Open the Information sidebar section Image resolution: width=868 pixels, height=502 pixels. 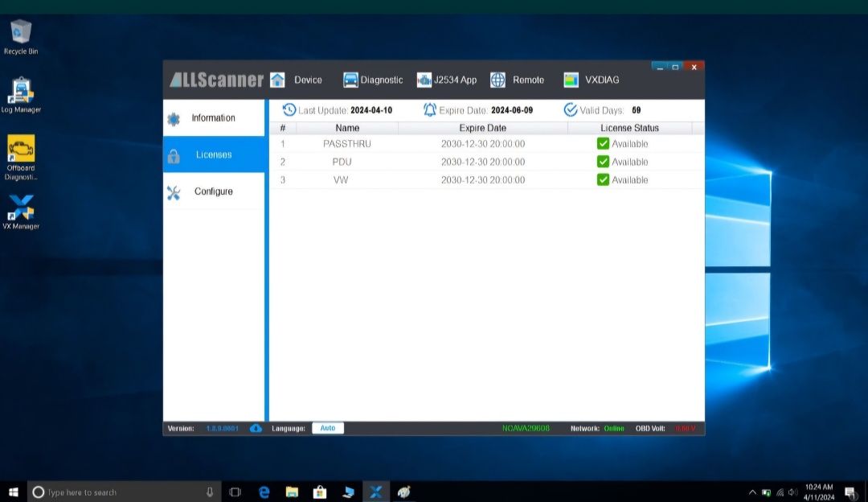click(x=214, y=118)
